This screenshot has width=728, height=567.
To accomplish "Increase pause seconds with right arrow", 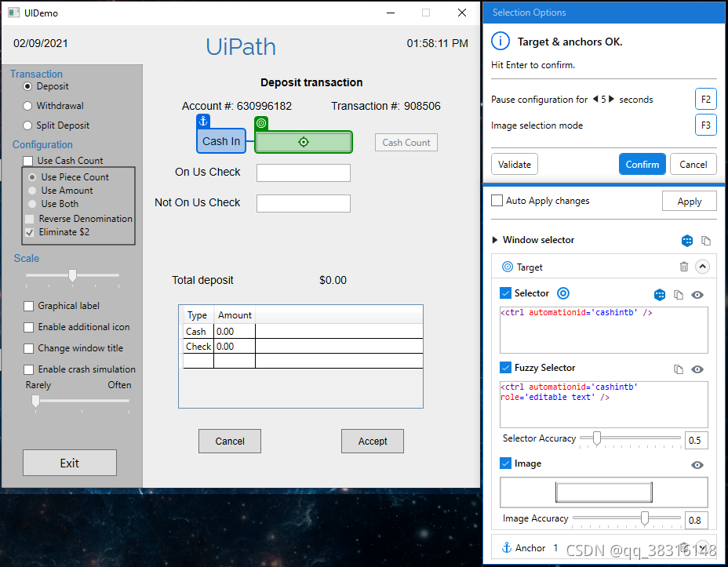I will (611, 99).
